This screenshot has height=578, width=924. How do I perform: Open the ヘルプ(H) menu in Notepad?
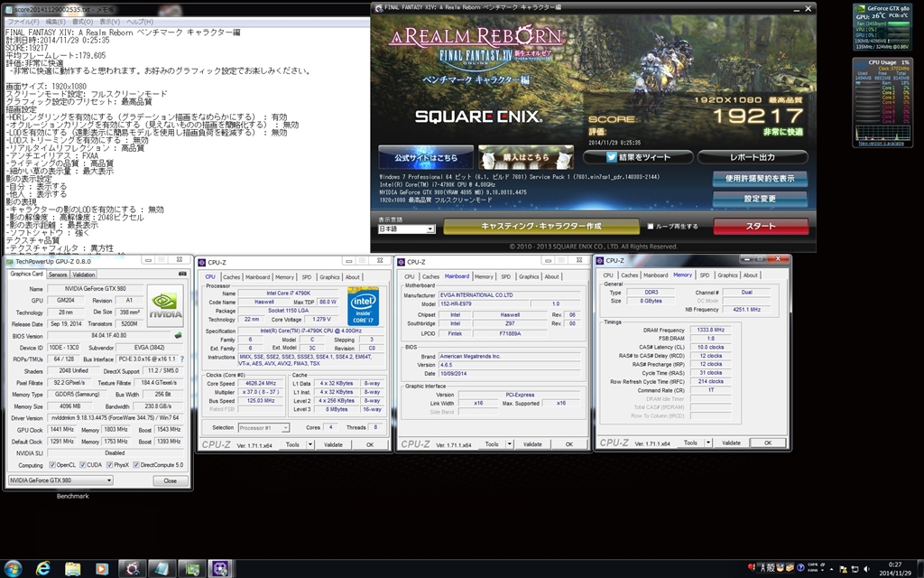pyautogui.click(x=140, y=22)
